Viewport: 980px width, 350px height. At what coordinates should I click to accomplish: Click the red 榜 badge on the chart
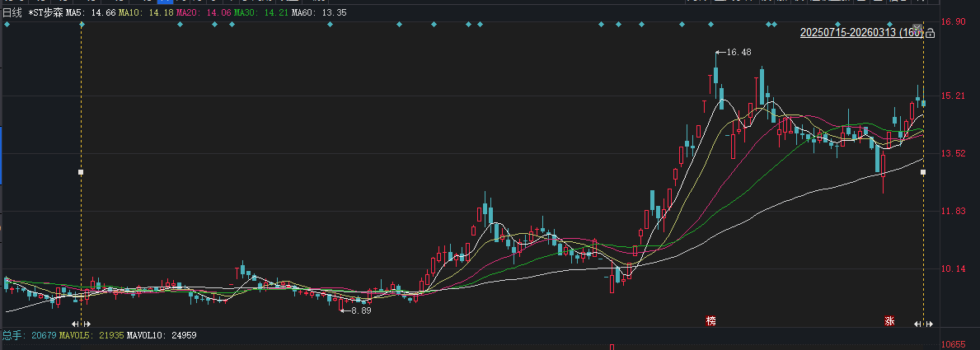[711, 320]
